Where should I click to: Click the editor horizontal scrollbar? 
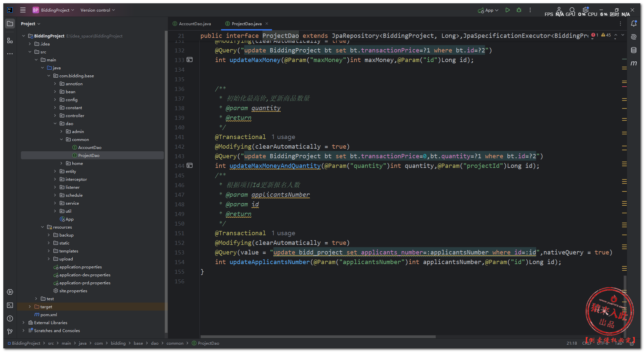coord(318,337)
